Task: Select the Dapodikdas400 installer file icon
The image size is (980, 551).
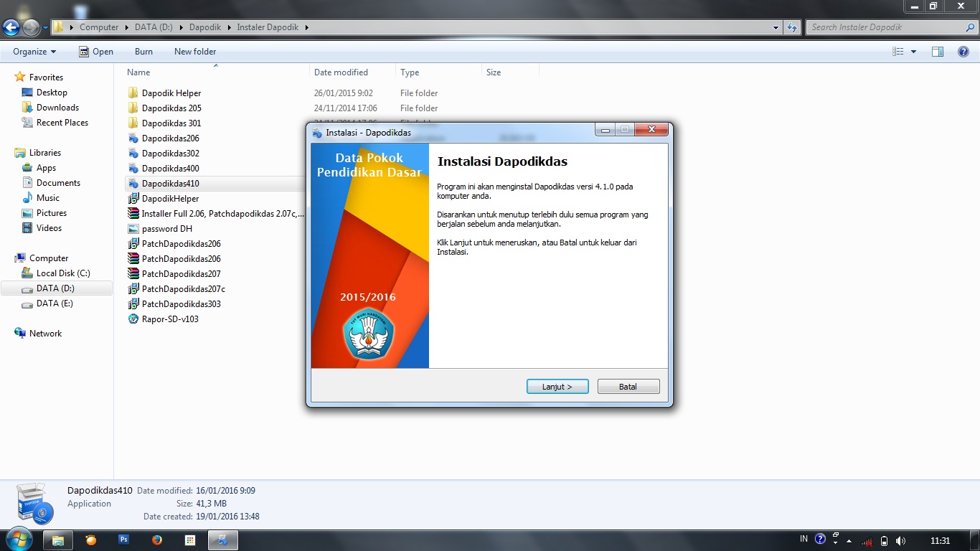Action: [x=133, y=169]
